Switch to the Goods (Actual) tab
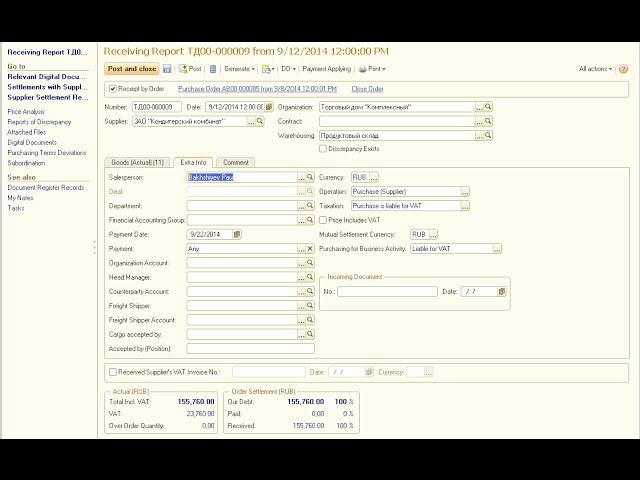 coord(136,162)
